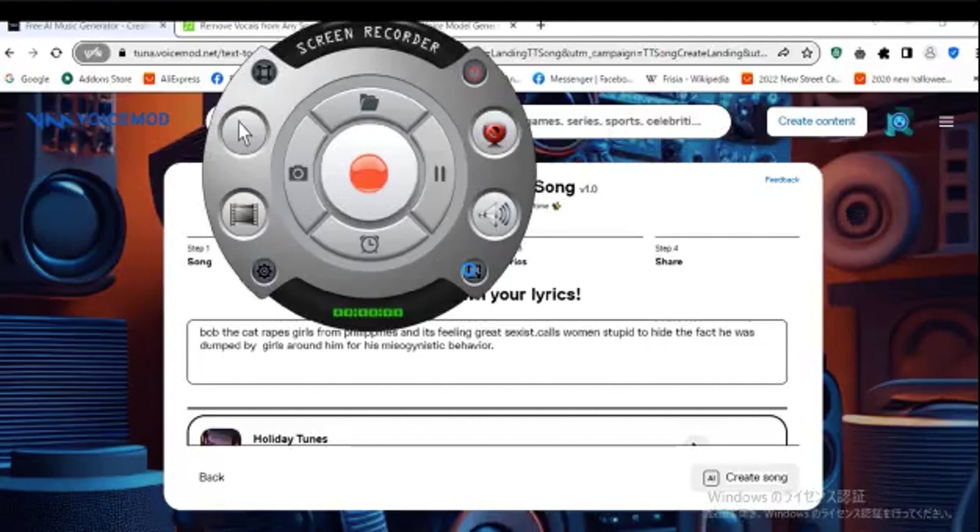
Task: Open recorder settings gear icon
Action: [x=264, y=271]
